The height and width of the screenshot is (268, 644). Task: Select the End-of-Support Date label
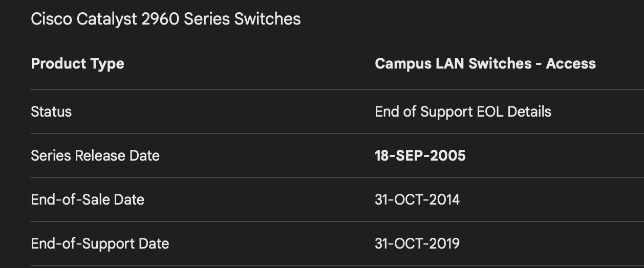pyautogui.click(x=100, y=243)
